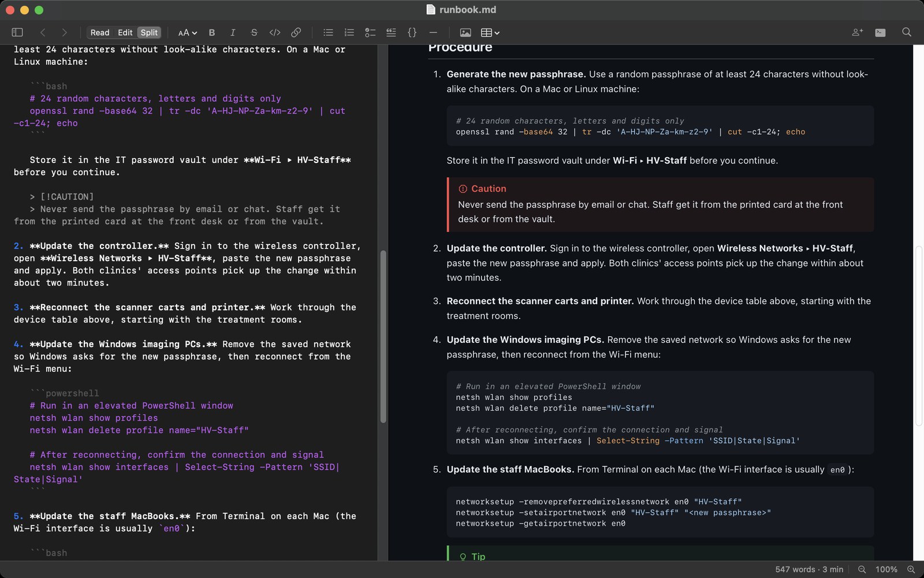The width and height of the screenshot is (924, 578).
Task: Insert a numbered list
Action: 349,32
